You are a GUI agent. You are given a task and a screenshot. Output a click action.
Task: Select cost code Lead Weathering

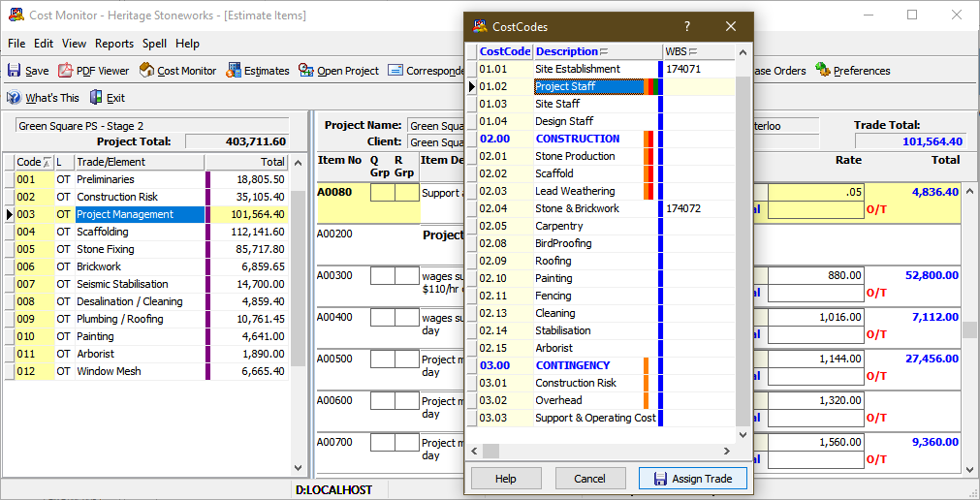(601, 191)
